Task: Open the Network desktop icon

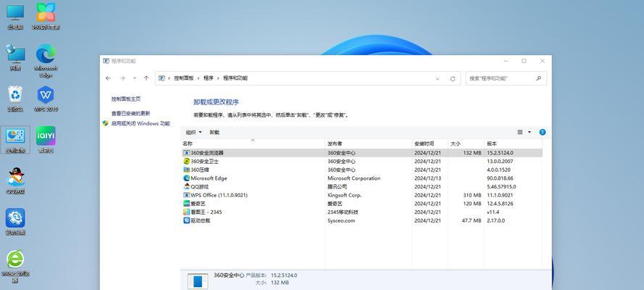Action: click(15, 57)
